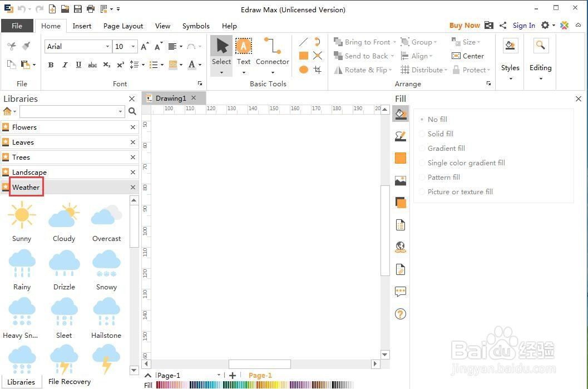Open the font name dropdown

coord(107,47)
